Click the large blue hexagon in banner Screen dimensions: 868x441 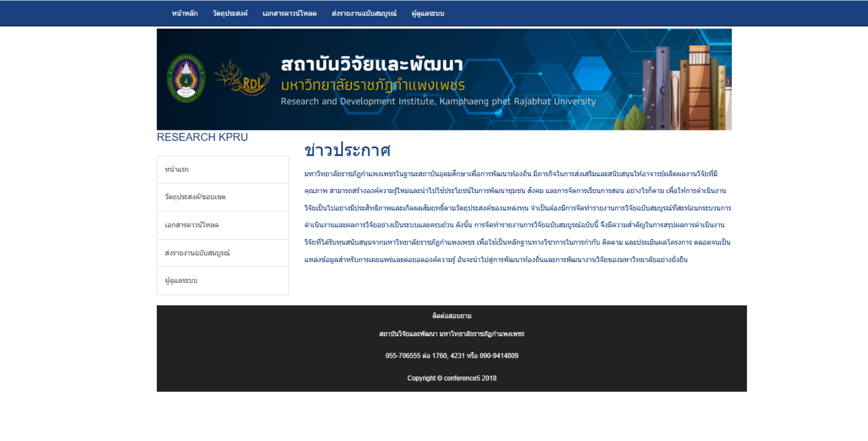(x=592, y=73)
